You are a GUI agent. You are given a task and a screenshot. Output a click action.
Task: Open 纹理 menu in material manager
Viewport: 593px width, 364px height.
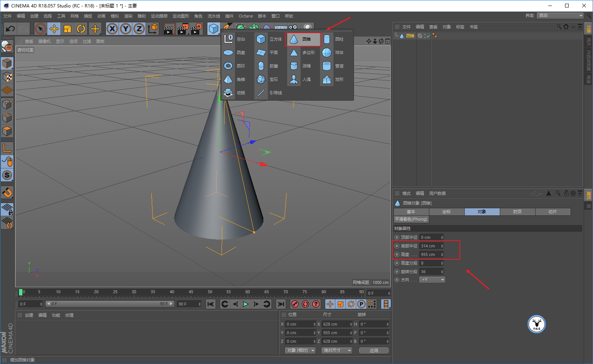tap(69, 315)
